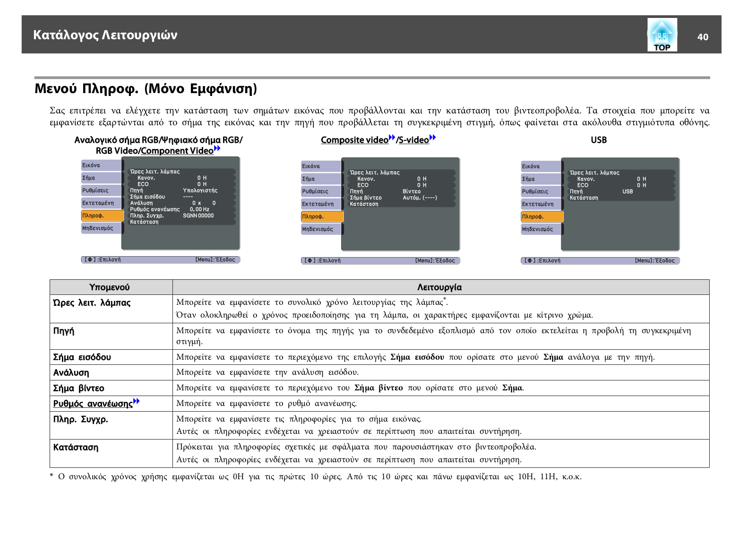Click page number 40 in header
The image size is (756, 535).
pos(703,37)
